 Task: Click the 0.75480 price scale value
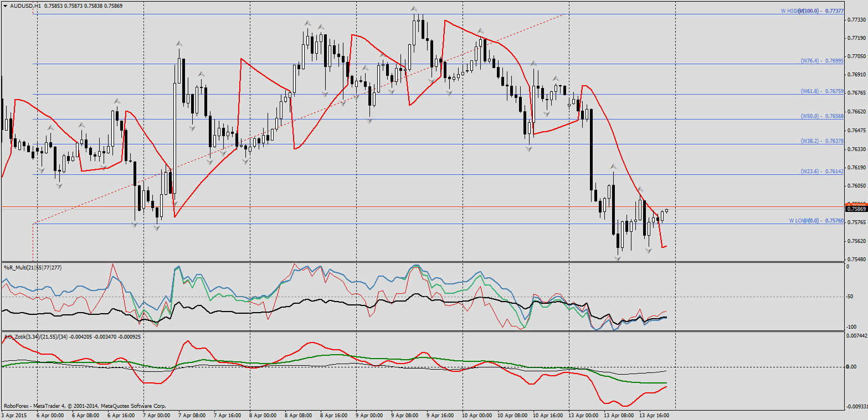(x=856, y=260)
